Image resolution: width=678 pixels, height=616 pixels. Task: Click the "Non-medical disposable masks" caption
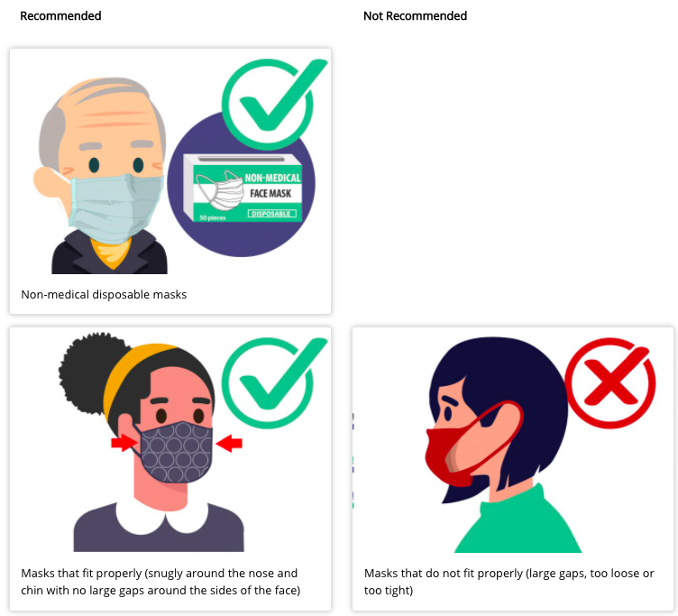click(104, 295)
